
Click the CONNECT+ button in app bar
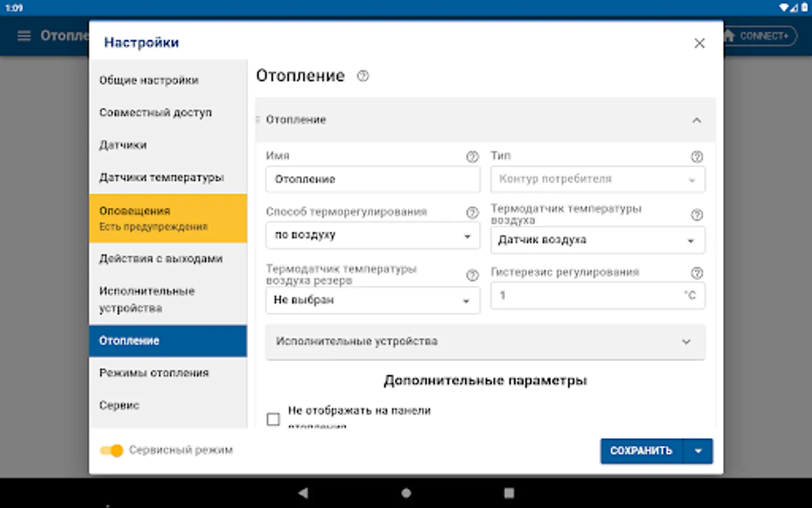pos(760,36)
